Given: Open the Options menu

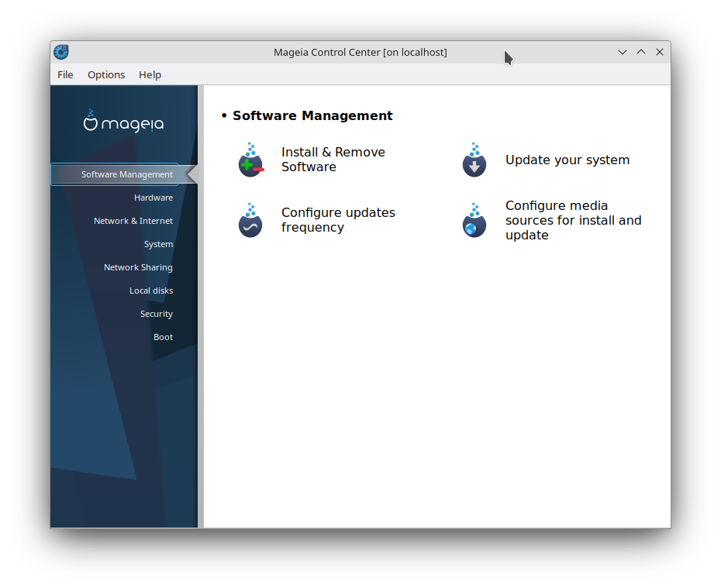Looking at the screenshot, I should click(106, 74).
